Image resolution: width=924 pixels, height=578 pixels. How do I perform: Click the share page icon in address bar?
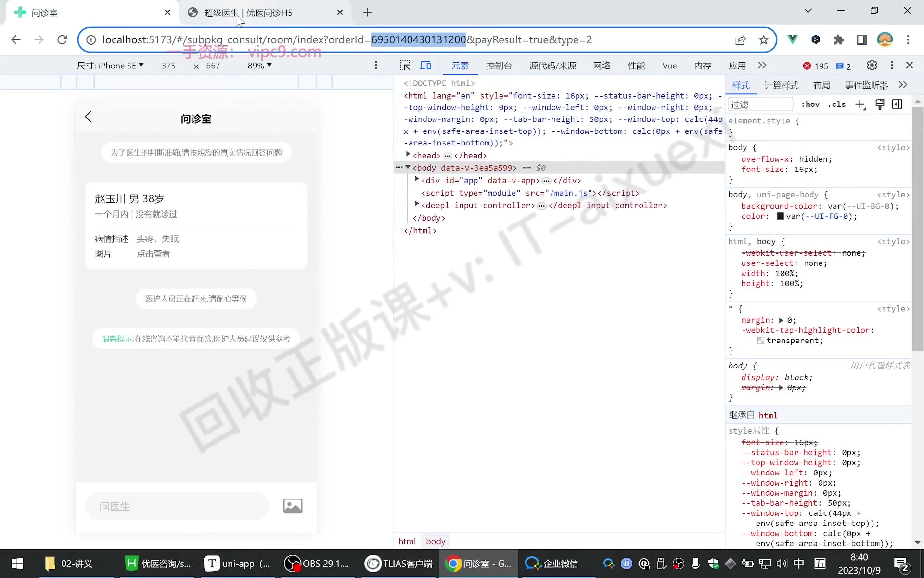[x=741, y=40]
